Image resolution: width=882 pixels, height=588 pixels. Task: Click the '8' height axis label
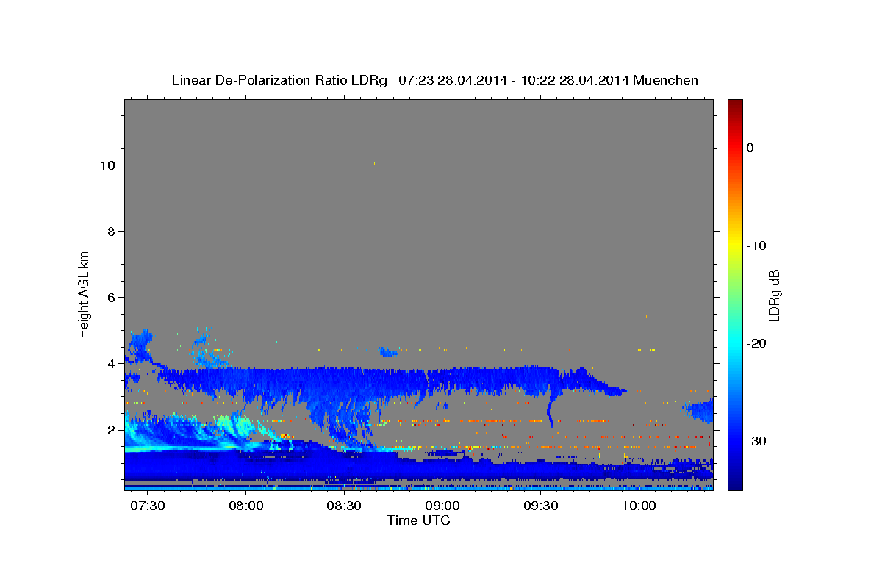(112, 232)
